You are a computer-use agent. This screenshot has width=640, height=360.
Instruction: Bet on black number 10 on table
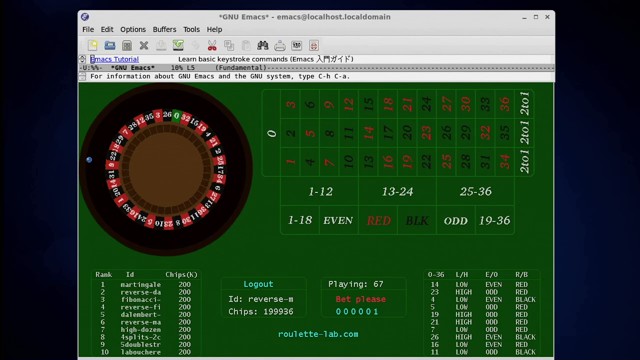(349, 162)
